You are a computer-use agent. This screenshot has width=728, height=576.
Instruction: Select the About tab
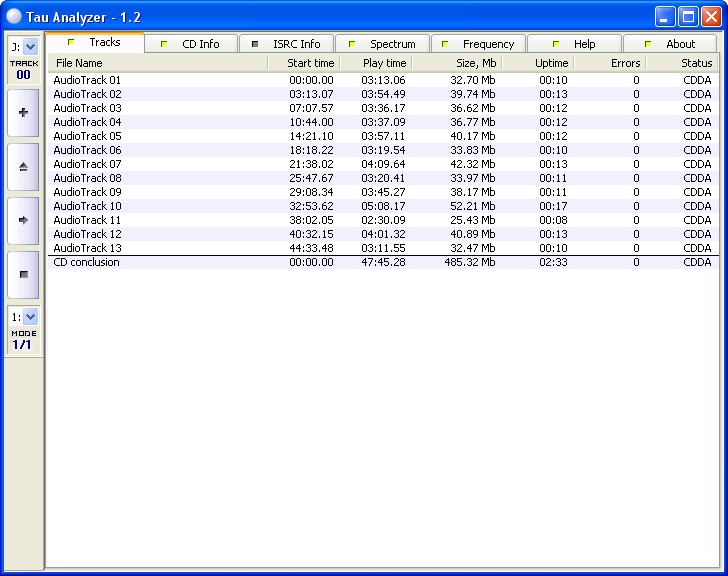click(671, 44)
